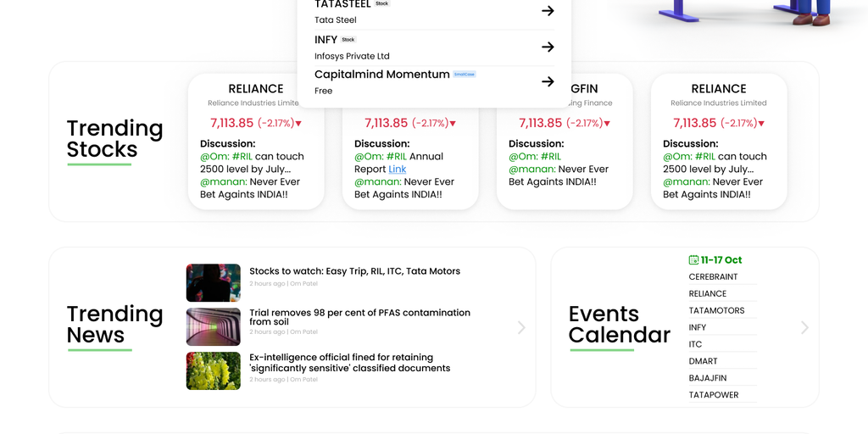Select BAJAJFIN in Events Calendar
The width and height of the screenshot is (868, 434).
point(707,378)
